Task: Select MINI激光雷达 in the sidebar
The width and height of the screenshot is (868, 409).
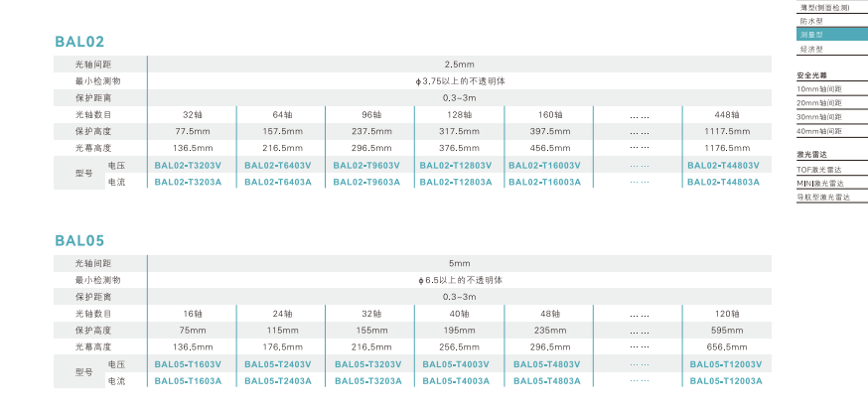Action: click(821, 184)
